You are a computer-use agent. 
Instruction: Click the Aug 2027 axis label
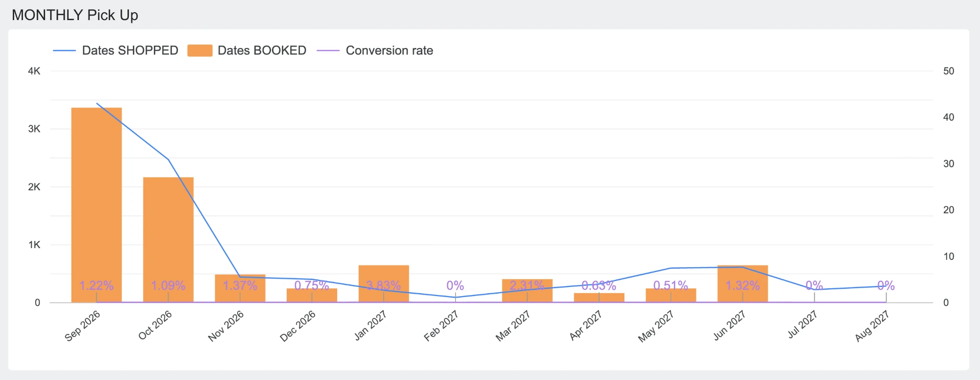[872, 326]
